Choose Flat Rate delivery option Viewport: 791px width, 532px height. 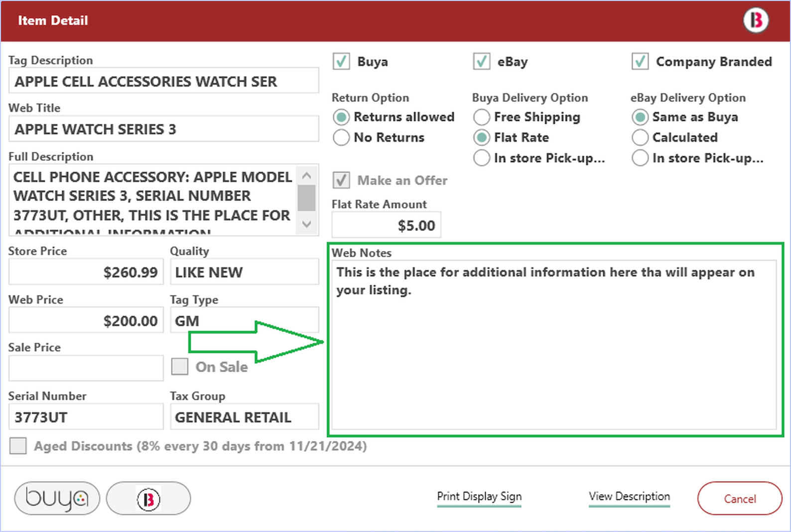pyautogui.click(x=482, y=138)
